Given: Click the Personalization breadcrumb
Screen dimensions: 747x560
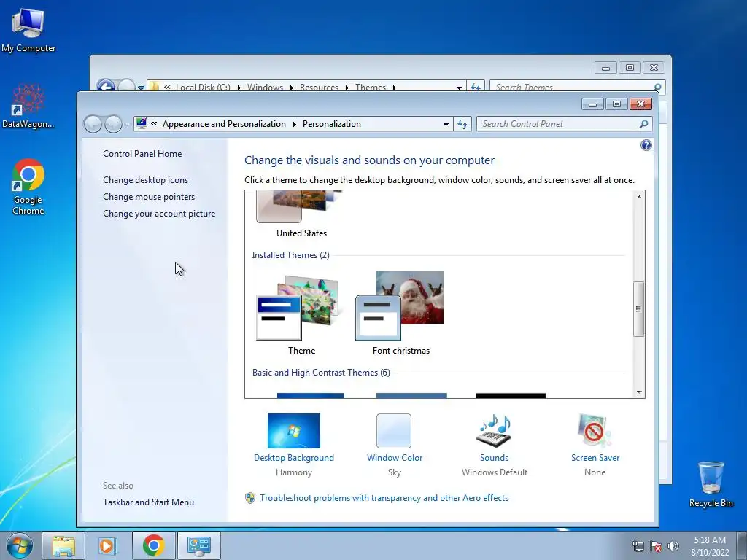Looking at the screenshot, I should pyautogui.click(x=332, y=124).
